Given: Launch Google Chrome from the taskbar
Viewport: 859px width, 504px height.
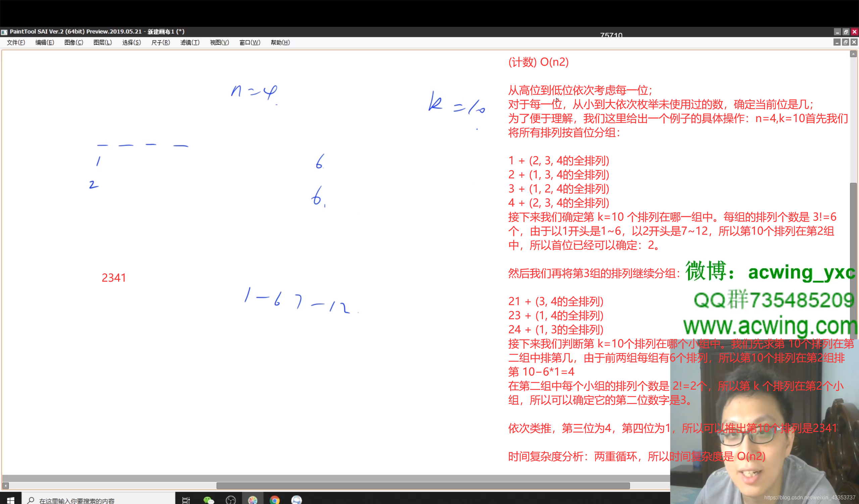Looking at the screenshot, I should coord(274,500).
